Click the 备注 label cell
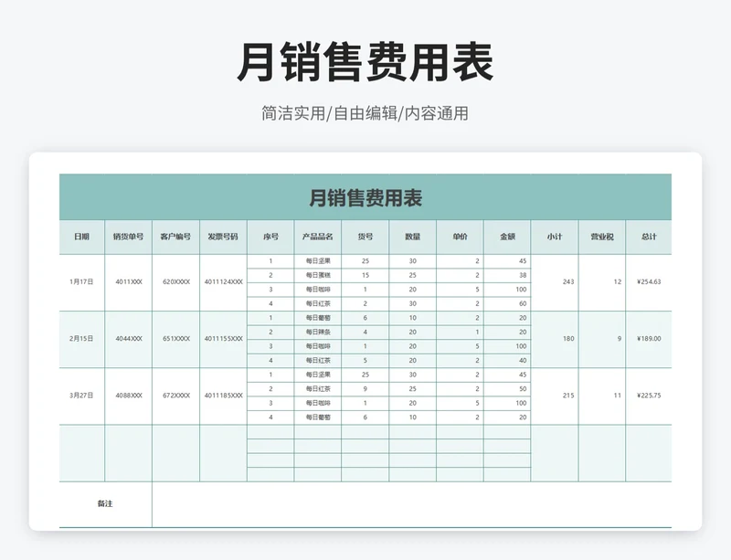Viewport: 731px width, 560px height. click(105, 504)
